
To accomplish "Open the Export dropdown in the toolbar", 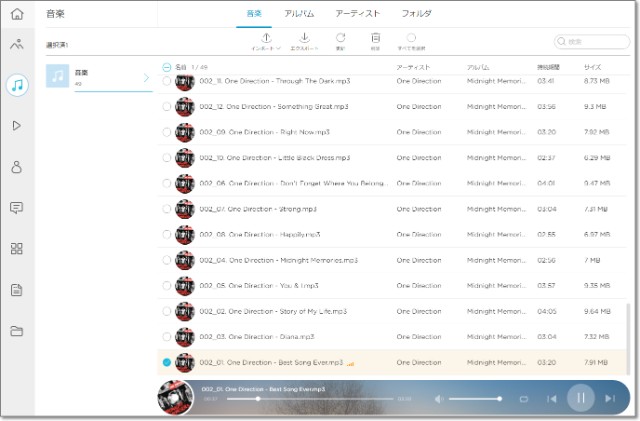I will tap(302, 41).
